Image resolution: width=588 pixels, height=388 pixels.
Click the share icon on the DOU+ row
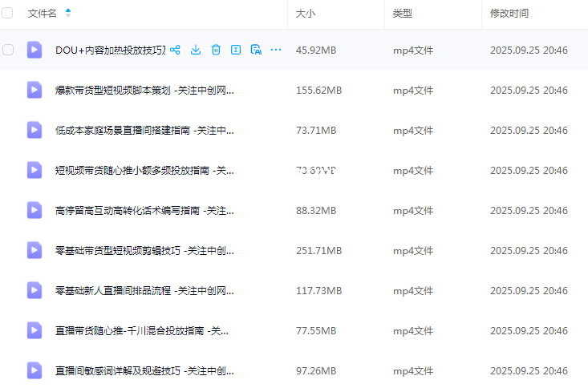tap(175, 50)
